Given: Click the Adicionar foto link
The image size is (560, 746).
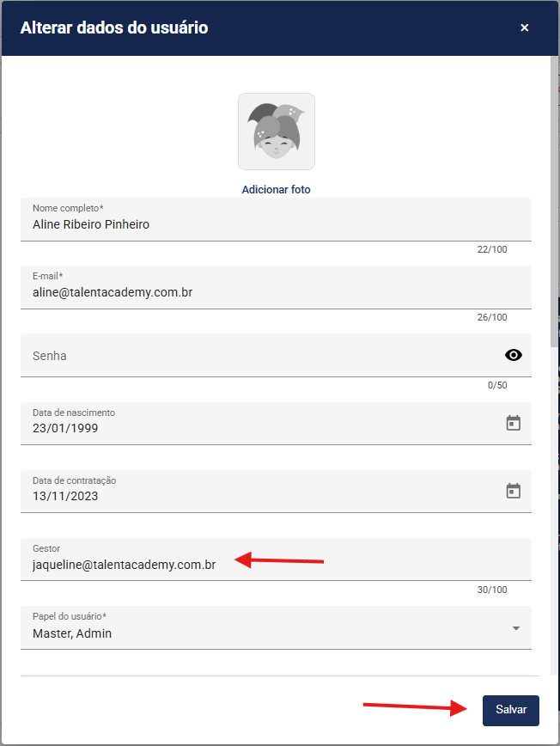Looking at the screenshot, I should click(x=277, y=189).
